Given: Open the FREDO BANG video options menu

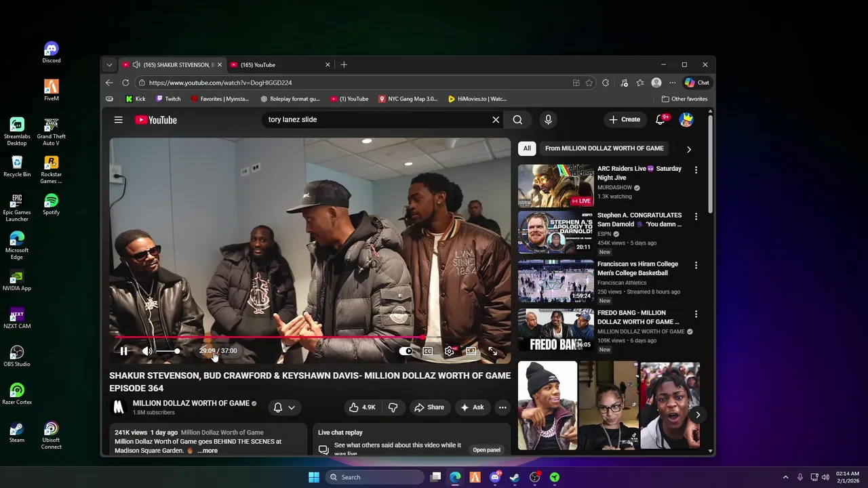Looking at the screenshot, I should (x=696, y=314).
